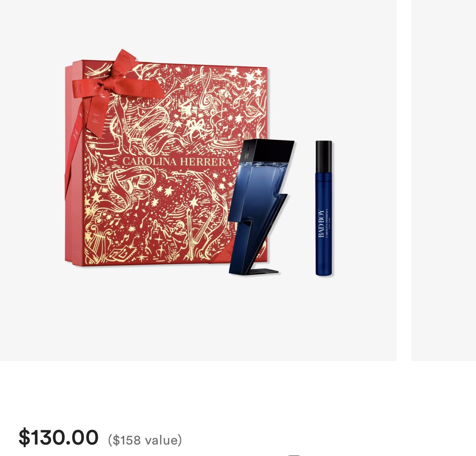Click the black base of bolt bottle
476x456 pixels.
[x=260, y=271]
